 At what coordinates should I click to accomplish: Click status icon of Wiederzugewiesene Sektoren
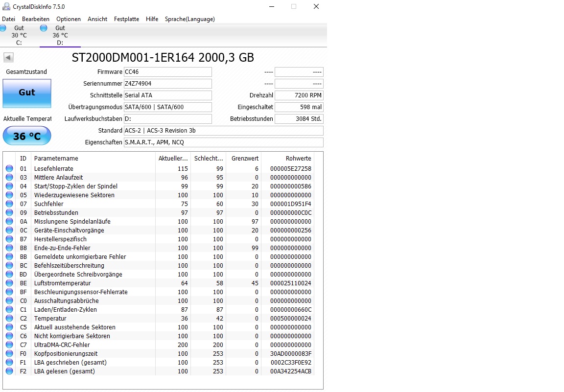(9, 195)
